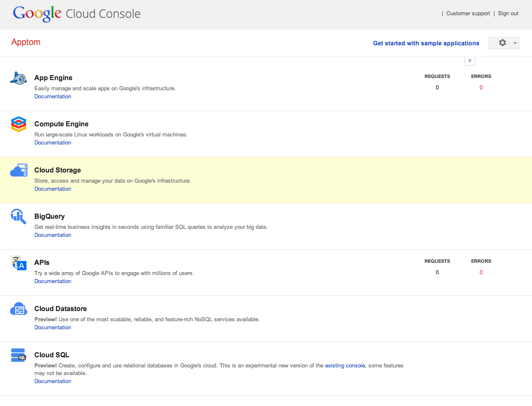
Task: Click the Cloud Storage cloud icon
Action: click(x=19, y=170)
